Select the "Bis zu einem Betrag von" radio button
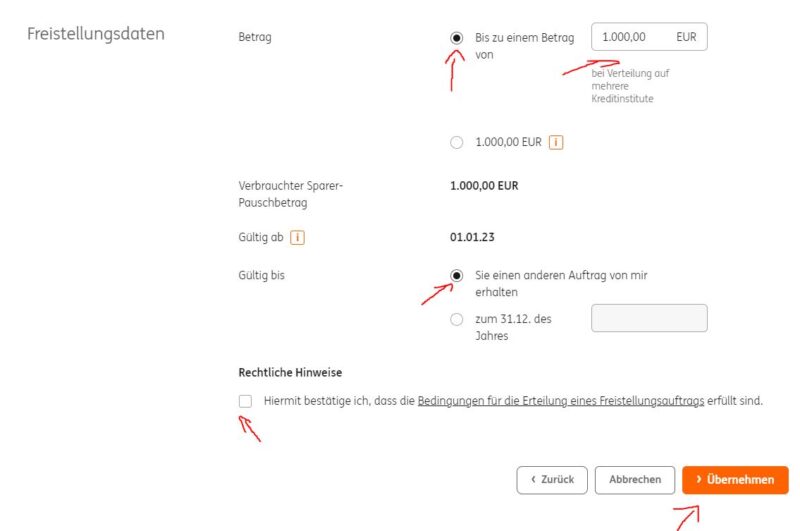800x531 pixels. [457, 38]
